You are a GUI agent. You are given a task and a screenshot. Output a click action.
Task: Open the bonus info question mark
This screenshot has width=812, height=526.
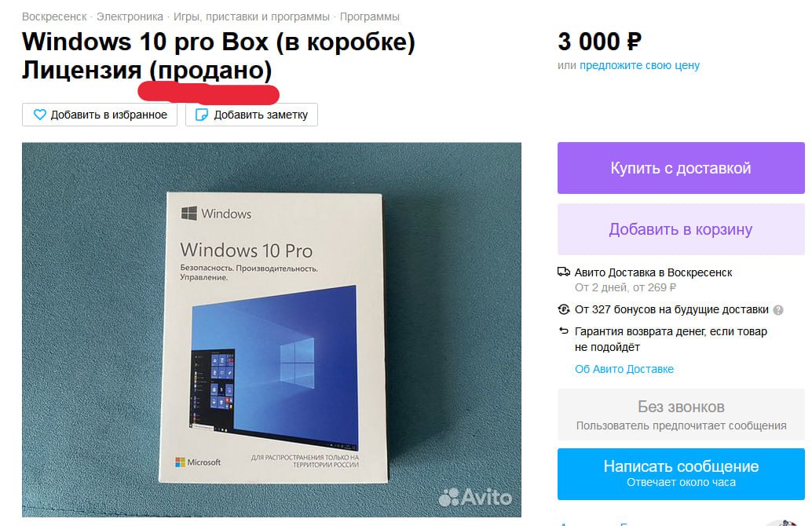click(x=777, y=310)
